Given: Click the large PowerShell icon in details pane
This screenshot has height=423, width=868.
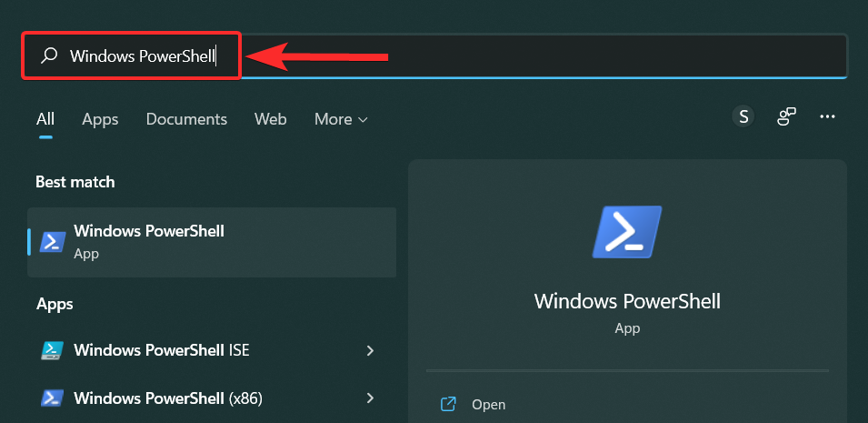Looking at the screenshot, I should click(627, 232).
